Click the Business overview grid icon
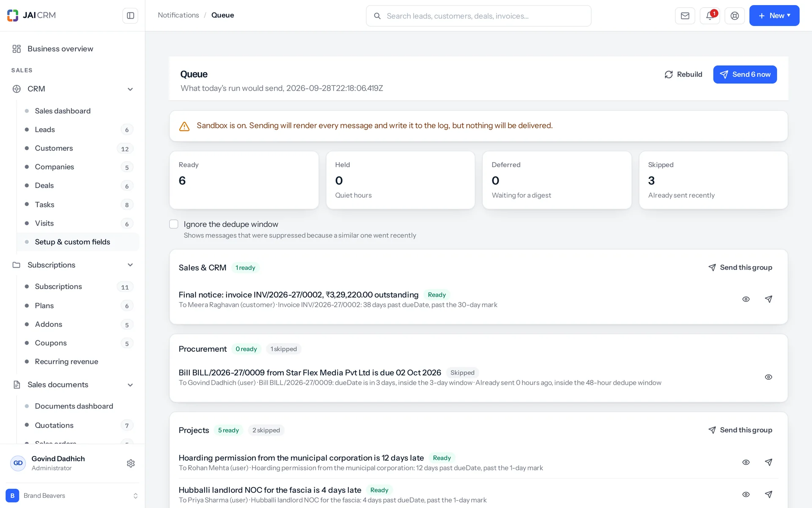 [x=16, y=49]
